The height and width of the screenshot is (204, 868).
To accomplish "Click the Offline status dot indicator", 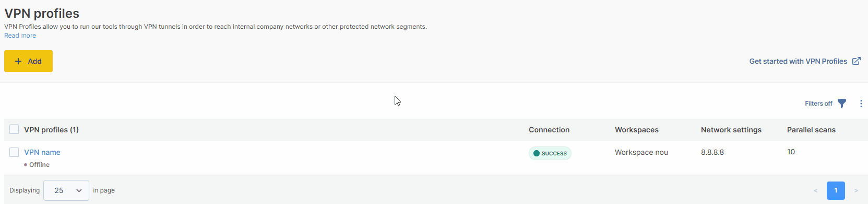I will click(x=26, y=165).
